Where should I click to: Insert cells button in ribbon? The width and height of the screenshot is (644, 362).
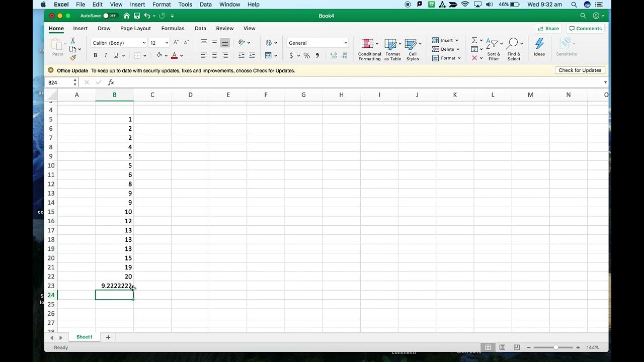(445, 40)
